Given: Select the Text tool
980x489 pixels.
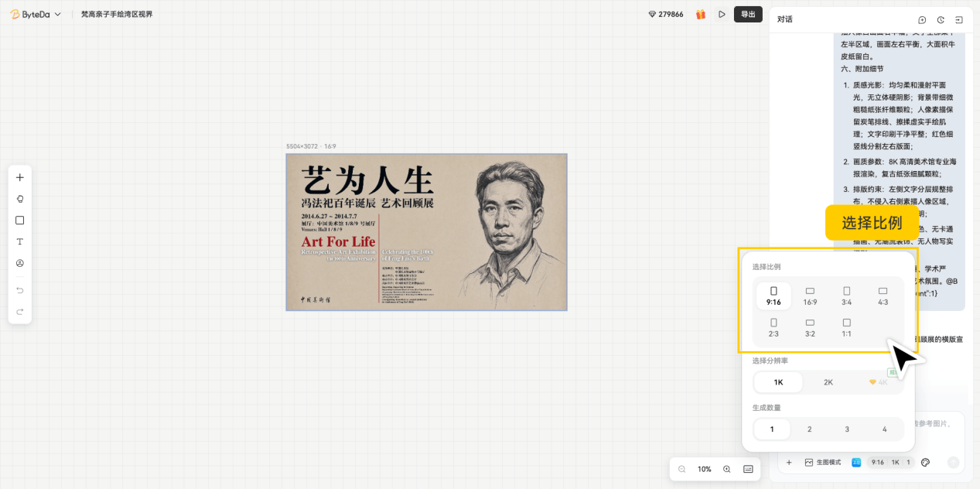Looking at the screenshot, I should (x=20, y=241).
